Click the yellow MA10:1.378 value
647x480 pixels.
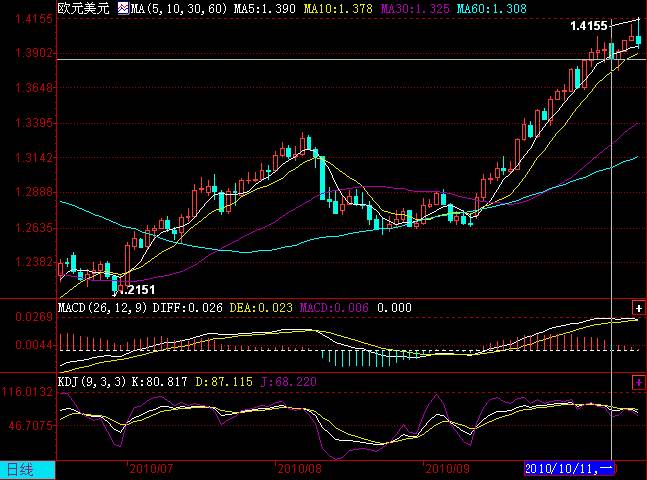coord(338,9)
